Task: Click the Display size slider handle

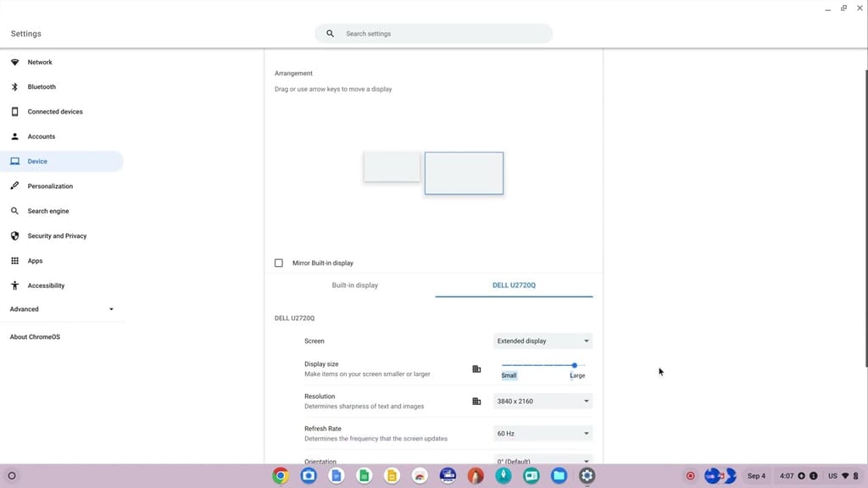Action: 575,365
